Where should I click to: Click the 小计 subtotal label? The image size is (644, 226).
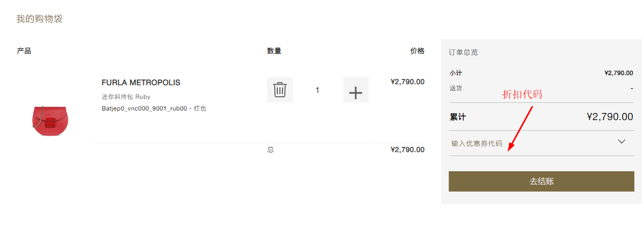[x=455, y=73]
